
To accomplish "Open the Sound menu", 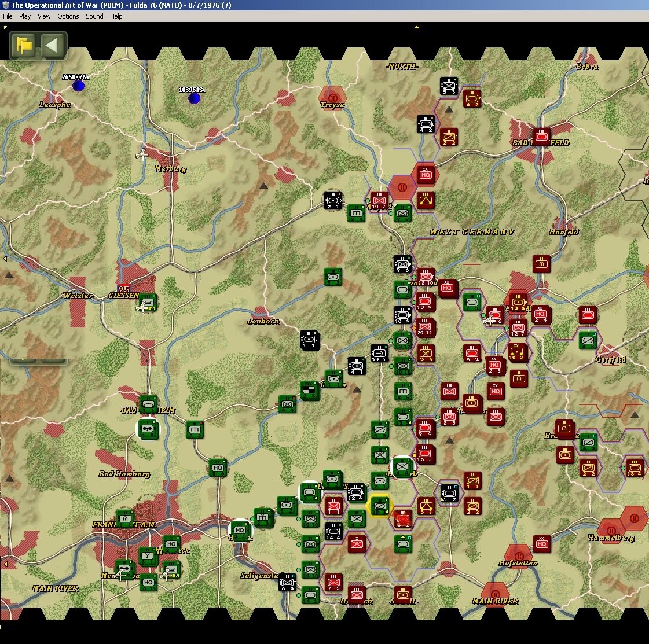I will (x=94, y=16).
